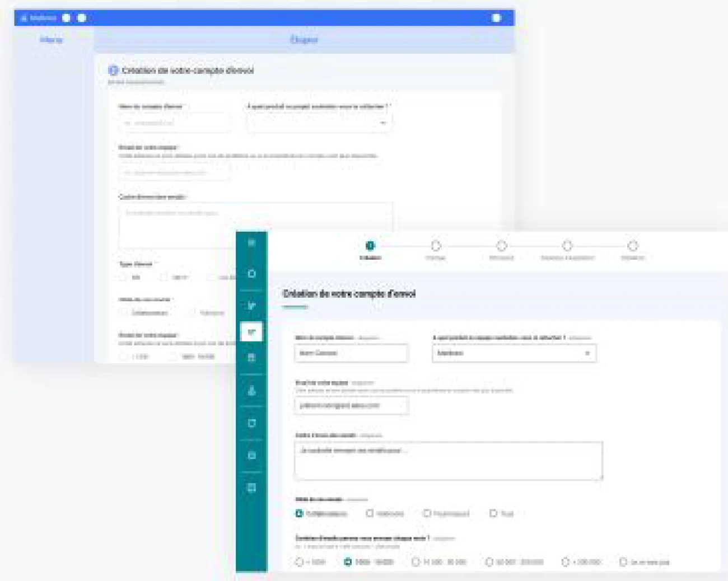Click the chart icon just above the highlighted sidebar icon
Image resolution: width=728 pixels, height=581 pixels.
251,305
